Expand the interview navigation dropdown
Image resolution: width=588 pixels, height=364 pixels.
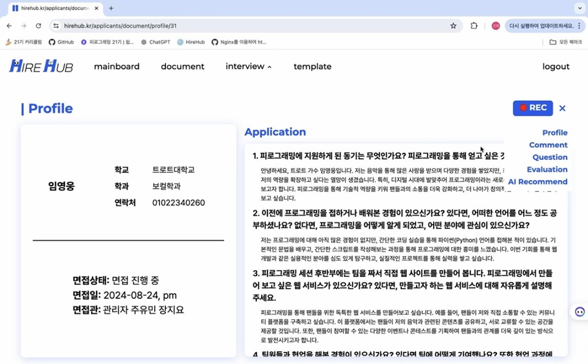[248, 66]
